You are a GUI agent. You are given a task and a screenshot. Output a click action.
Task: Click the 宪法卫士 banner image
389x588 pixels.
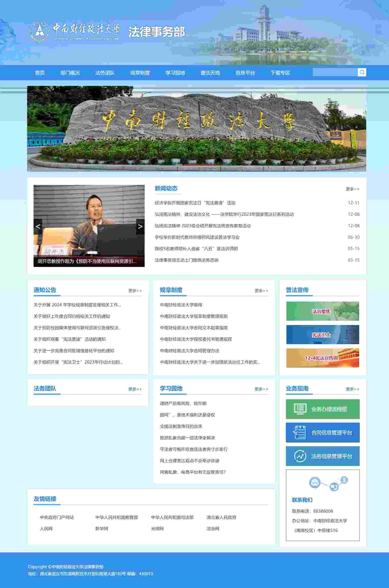[322, 335]
